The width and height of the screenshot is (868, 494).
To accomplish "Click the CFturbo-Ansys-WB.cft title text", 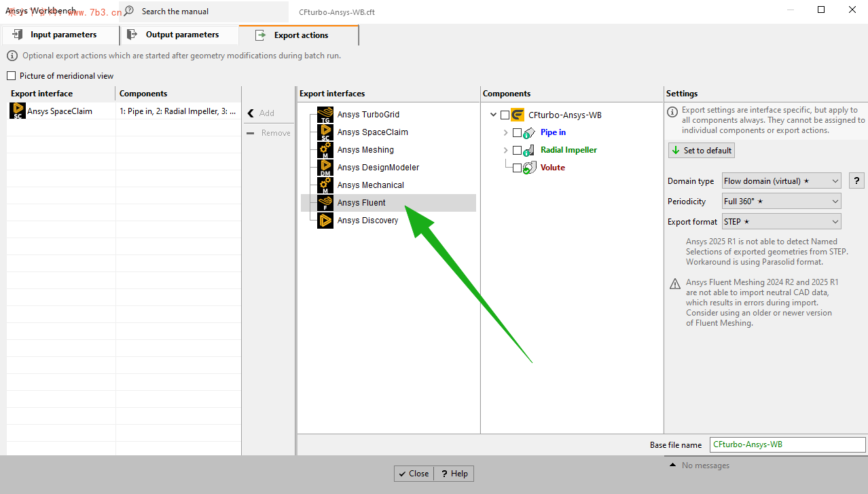I will (x=337, y=12).
